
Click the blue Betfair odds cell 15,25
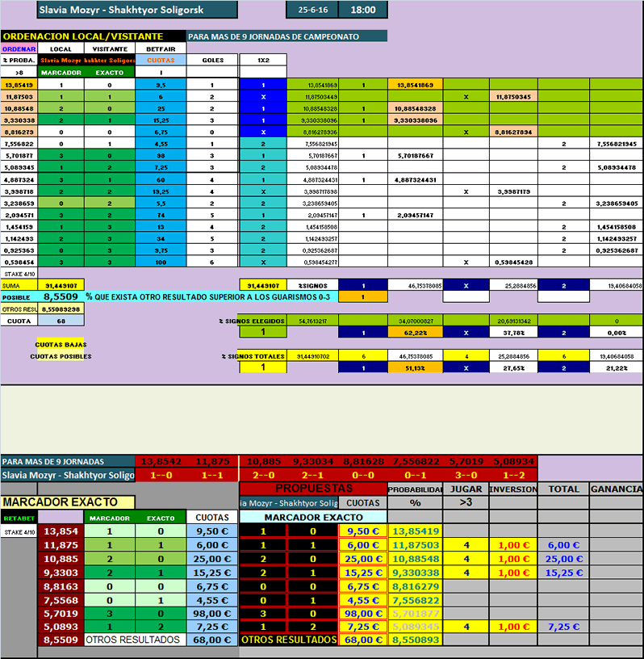[161, 120]
